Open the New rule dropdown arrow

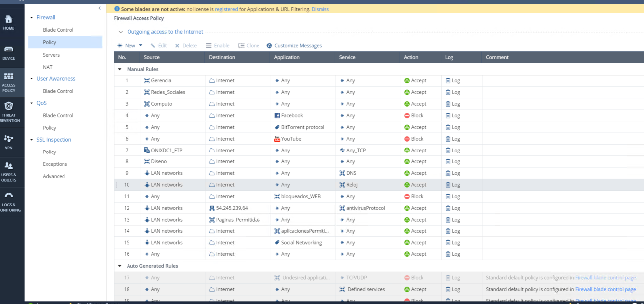(141, 46)
